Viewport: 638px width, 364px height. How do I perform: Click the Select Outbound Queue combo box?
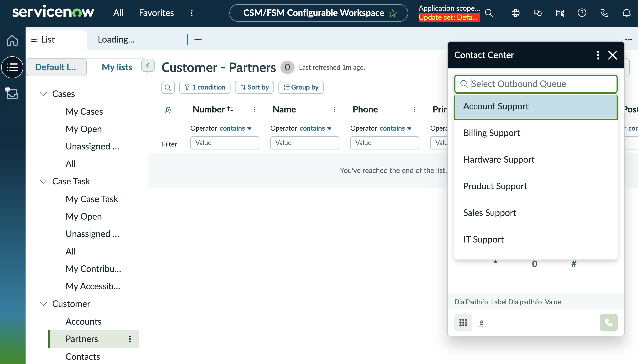pyautogui.click(x=536, y=84)
